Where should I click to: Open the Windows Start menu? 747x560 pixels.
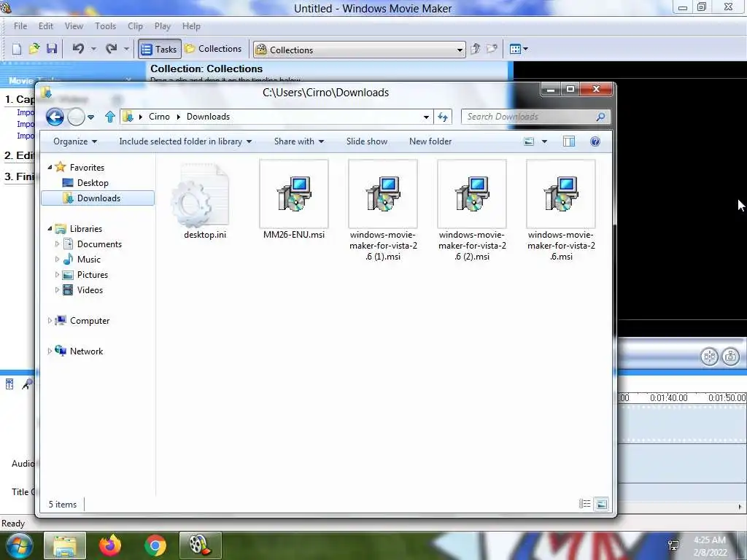click(x=19, y=545)
